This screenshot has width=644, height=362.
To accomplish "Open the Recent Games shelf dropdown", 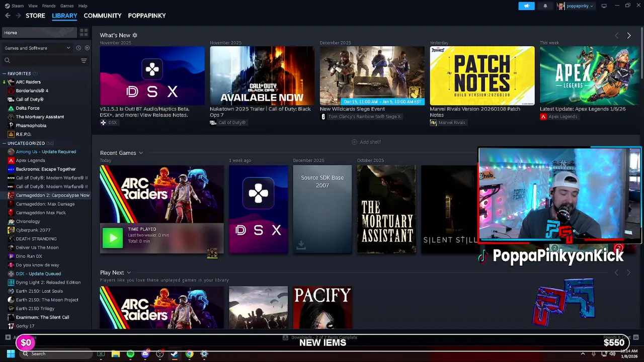I will pyautogui.click(x=141, y=153).
